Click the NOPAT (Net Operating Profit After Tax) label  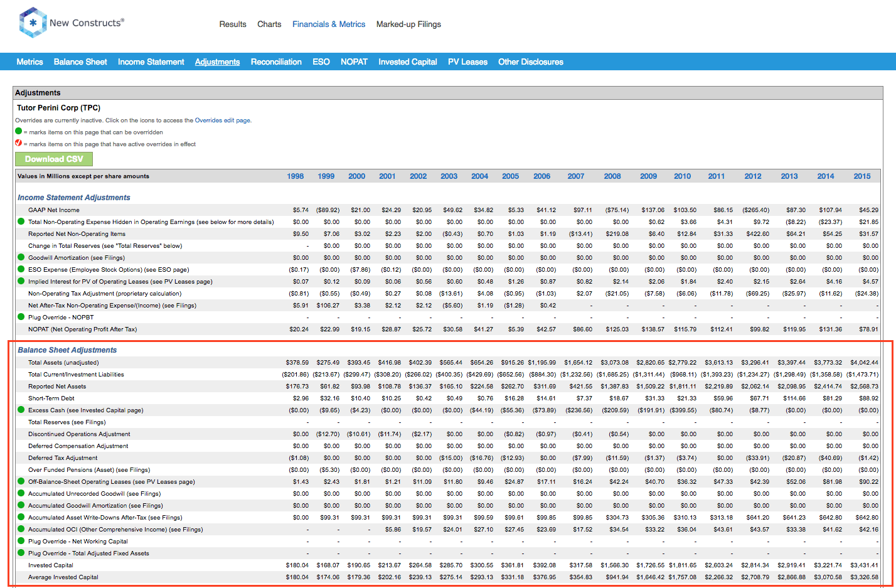click(83, 329)
